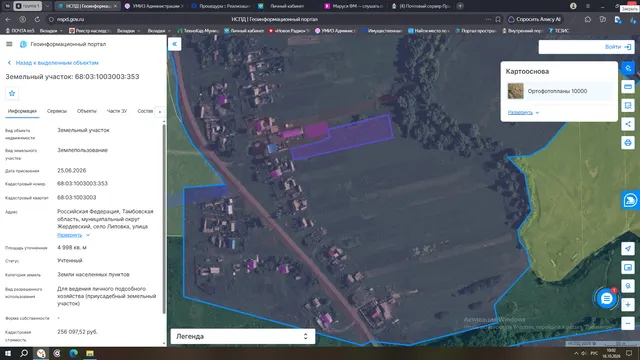Open the browser extensions icon
The image size is (640, 360).
(587, 19)
